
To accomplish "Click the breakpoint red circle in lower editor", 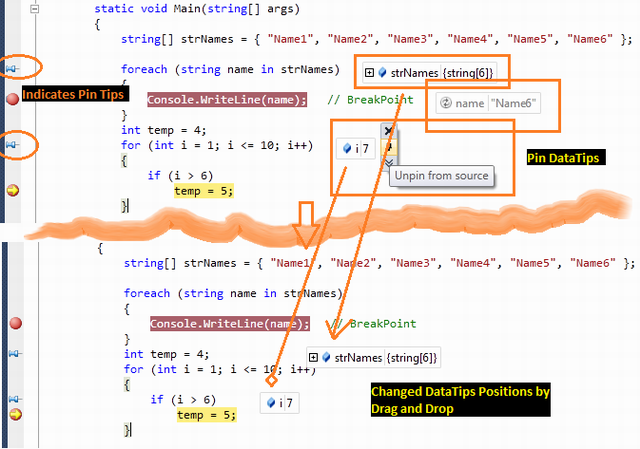I will [16, 323].
